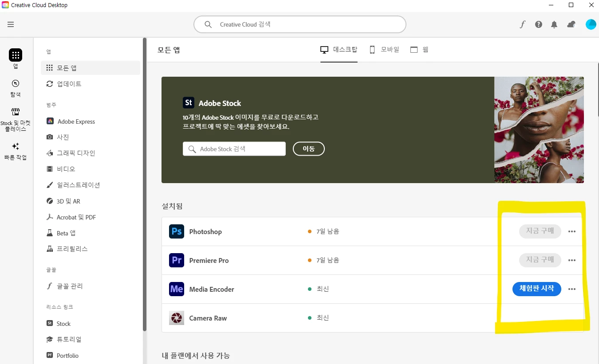Viewport: 599px width, 364px height.
Task: Select the 앱 grid icon in left rail
Action: (16, 55)
